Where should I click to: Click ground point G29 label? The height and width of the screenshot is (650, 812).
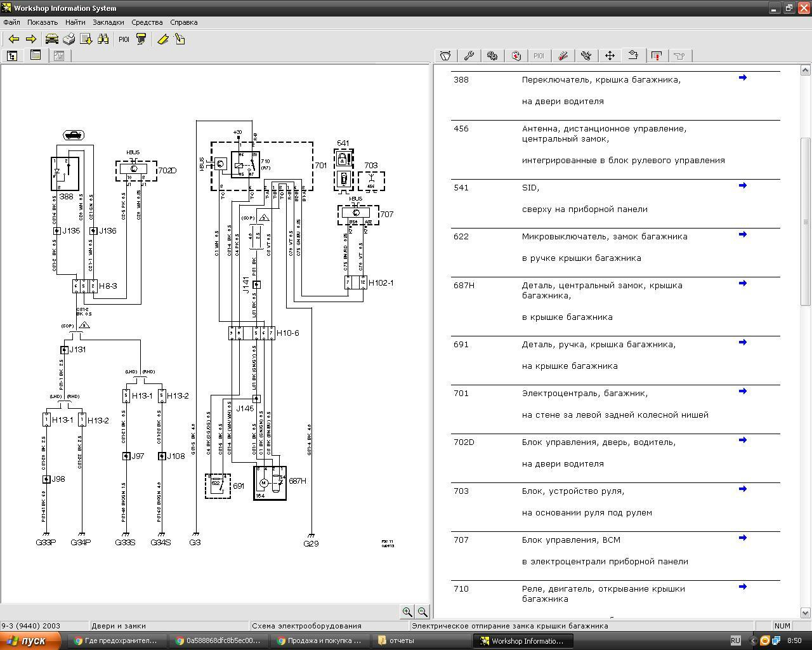click(311, 543)
